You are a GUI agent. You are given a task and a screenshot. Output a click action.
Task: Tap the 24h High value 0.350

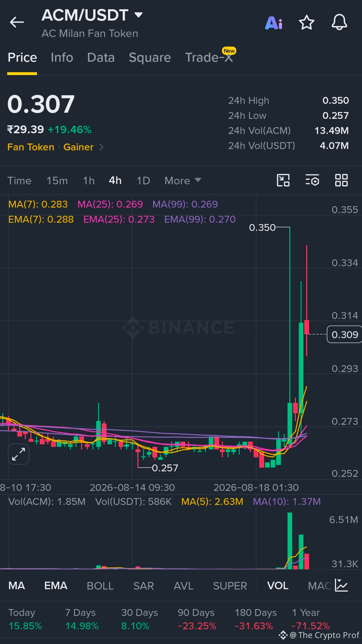tap(336, 100)
